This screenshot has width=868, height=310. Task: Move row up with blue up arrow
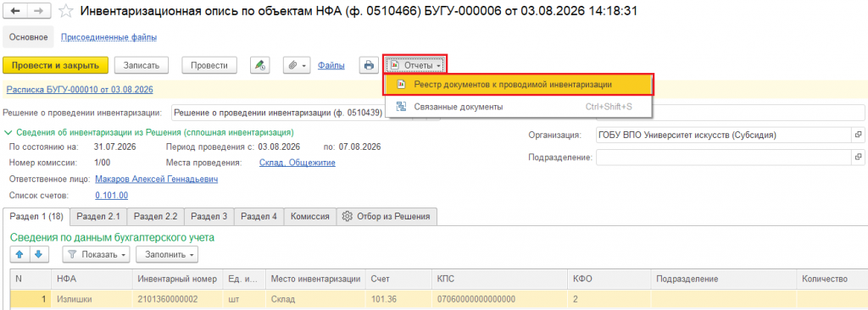20,255
